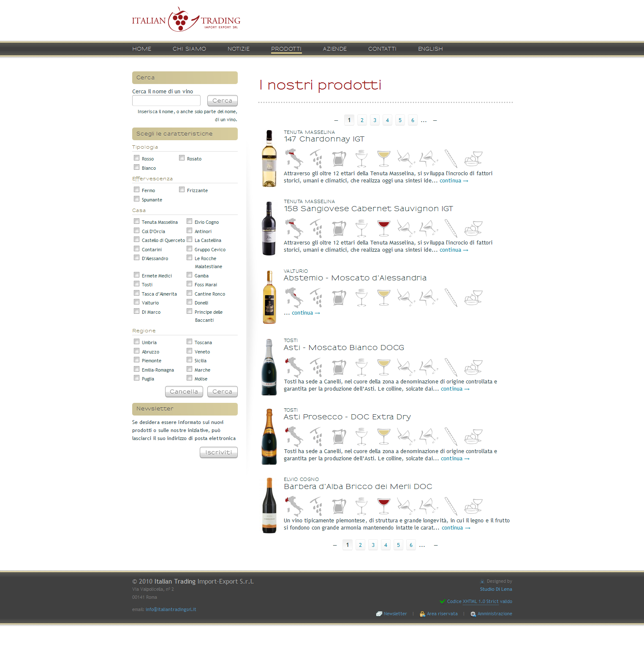
Task: Click the Codice XHTML 1.0 Strict valido link
Action: pos(480,601)
